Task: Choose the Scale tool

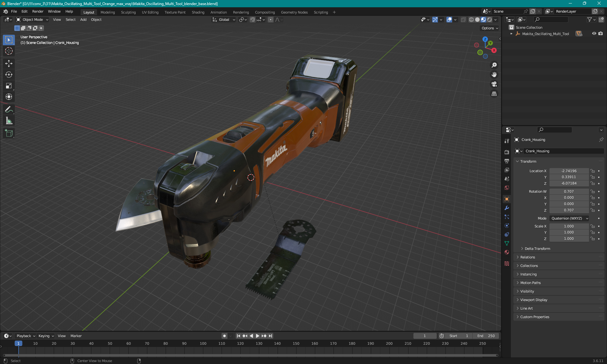Action: [9, 86]
